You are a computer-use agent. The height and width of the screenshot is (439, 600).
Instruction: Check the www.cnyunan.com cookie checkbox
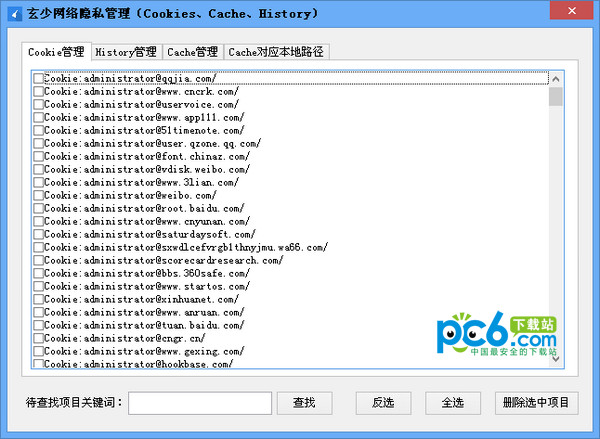point(38,221)
